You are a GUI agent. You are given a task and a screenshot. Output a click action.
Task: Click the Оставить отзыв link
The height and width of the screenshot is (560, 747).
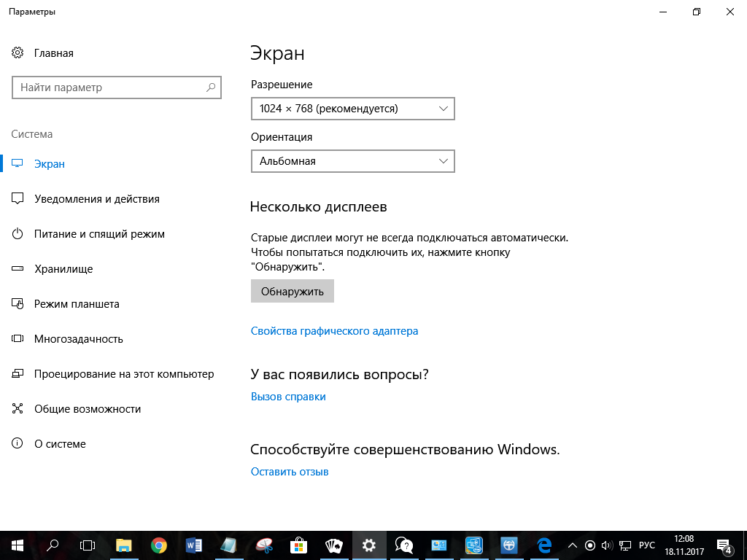[x=290, y=472]
